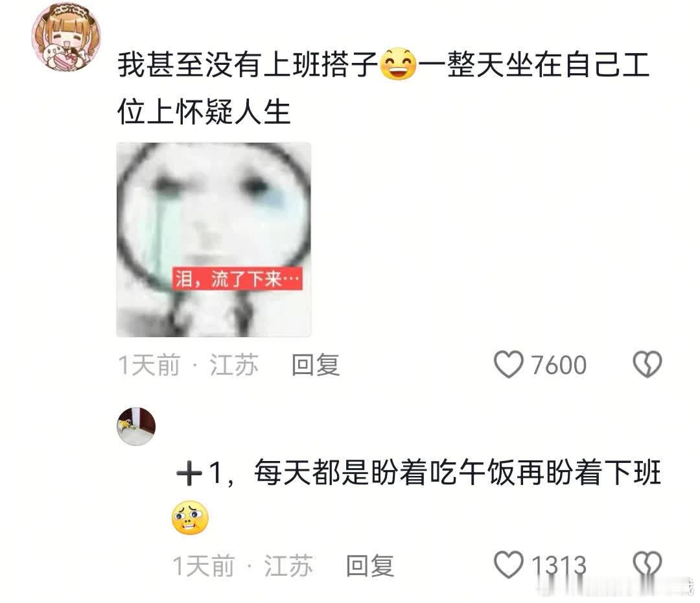Tap the red 泪，流了下来 caption

(x=237, y=279)
